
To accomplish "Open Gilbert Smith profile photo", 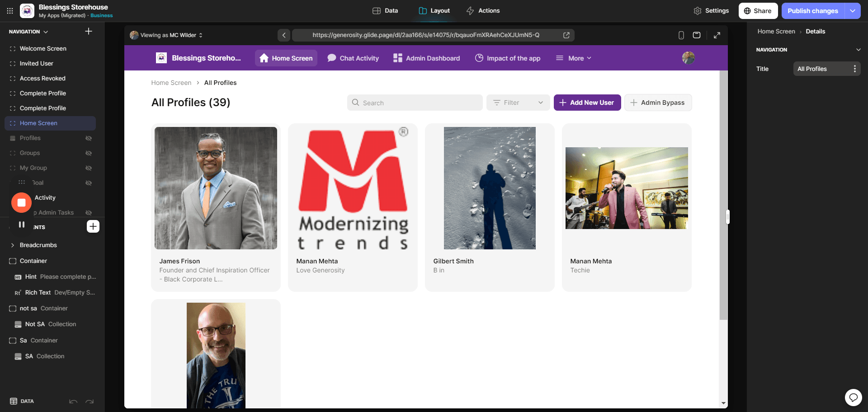I will [x=490, y=188].
